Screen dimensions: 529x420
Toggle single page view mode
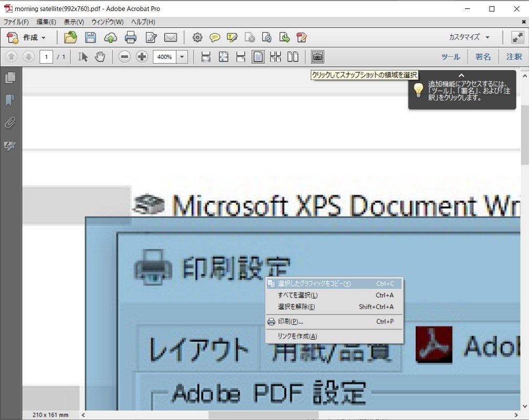click(258, 57)
